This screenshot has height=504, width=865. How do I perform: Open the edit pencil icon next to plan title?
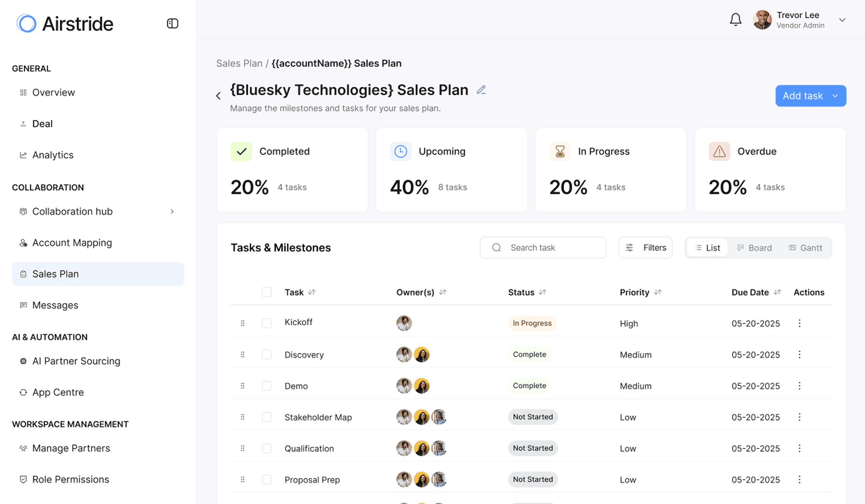click(482, 89)
